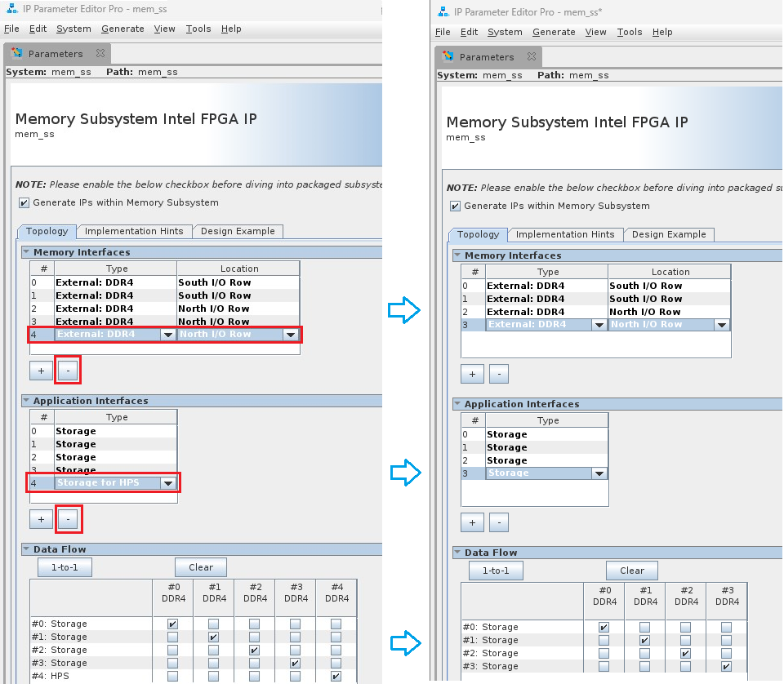The image size is (784, 684).
Task: Open the Storage for HPS type dropdown
Action: coord(168,483)
